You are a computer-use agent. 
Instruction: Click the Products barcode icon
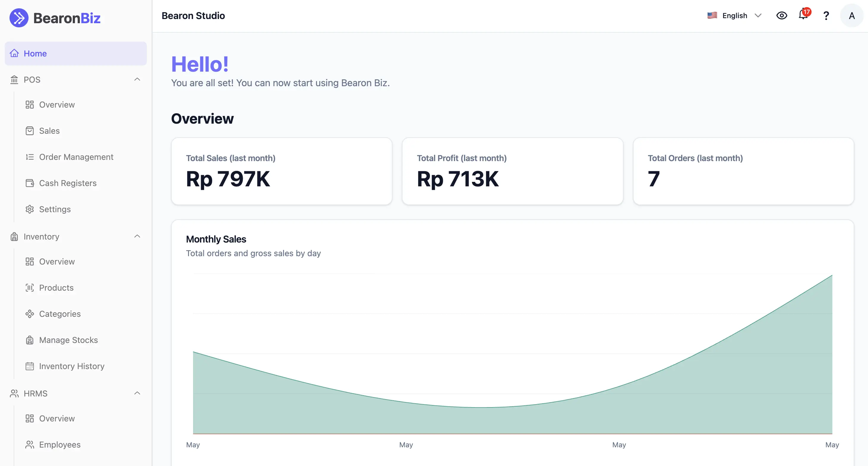pos(30,288)
